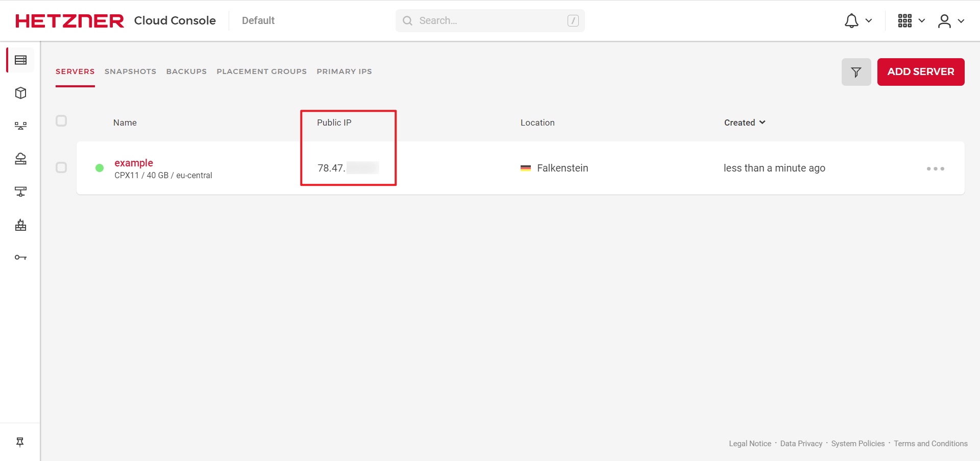Image resolution: width=980 pixels, height=461 pixels.
Task: Switch to the Servers tab
Action: (75, 71)
